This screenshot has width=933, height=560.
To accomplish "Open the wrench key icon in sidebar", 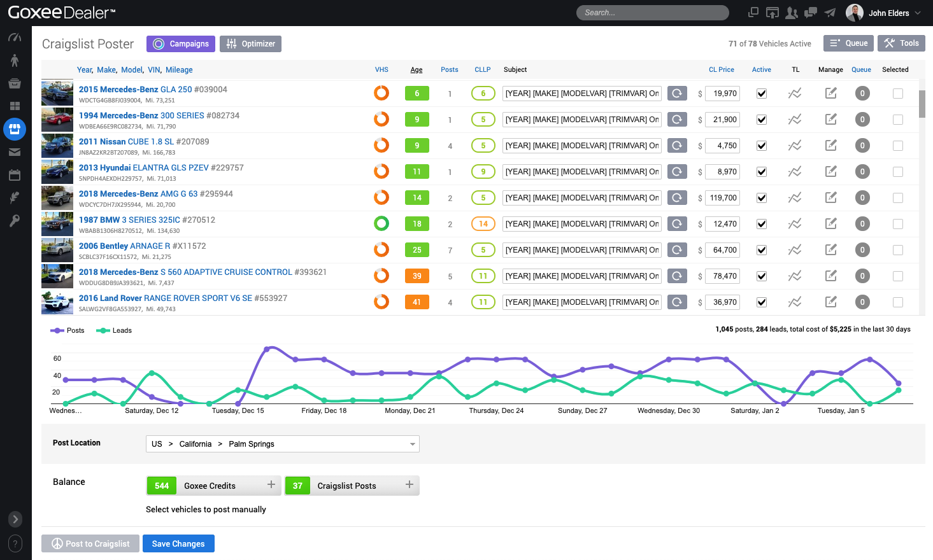I will coord(15,221).
